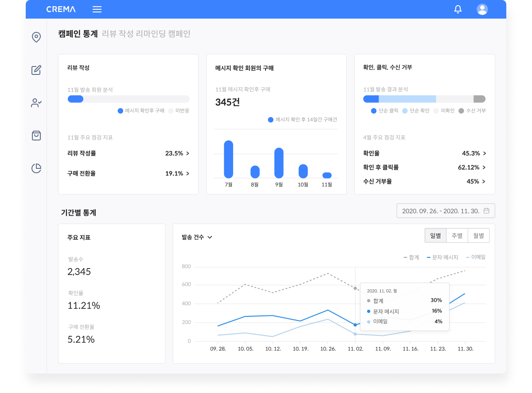Switch chart to 주별 view
Viewport: 532px width, 393px height.
click(x=457, y=236)
